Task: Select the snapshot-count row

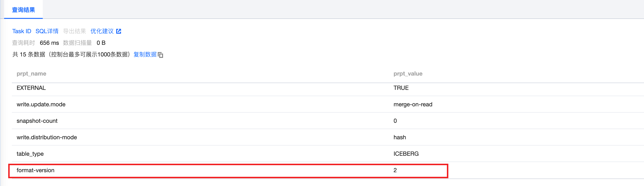Action: [37, 121]
